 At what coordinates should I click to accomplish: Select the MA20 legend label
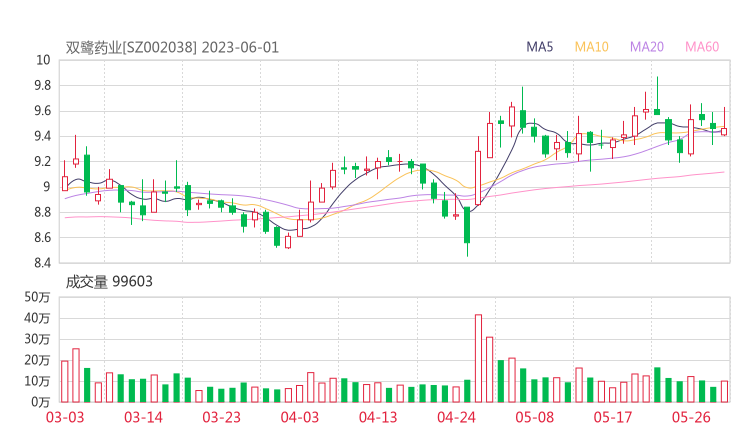(x=647, y=47)
